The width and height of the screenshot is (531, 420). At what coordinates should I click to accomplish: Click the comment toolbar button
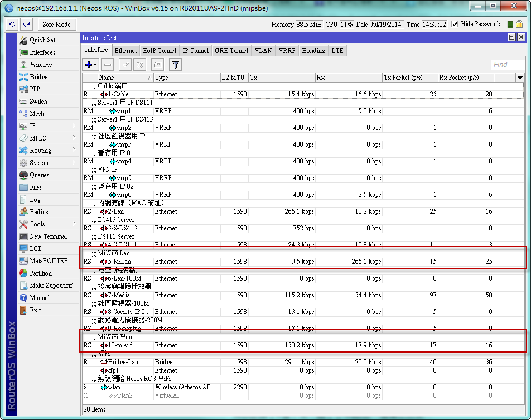tap(157, 64)
